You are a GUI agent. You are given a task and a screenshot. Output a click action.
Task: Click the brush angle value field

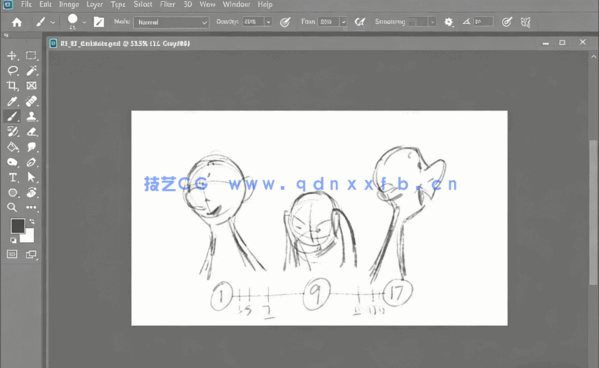[x=483, y=22]
